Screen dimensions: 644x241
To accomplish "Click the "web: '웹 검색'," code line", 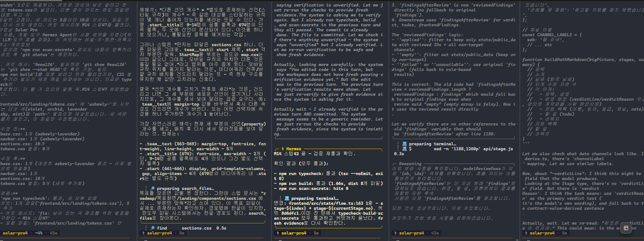I will [x=546, y=40].
